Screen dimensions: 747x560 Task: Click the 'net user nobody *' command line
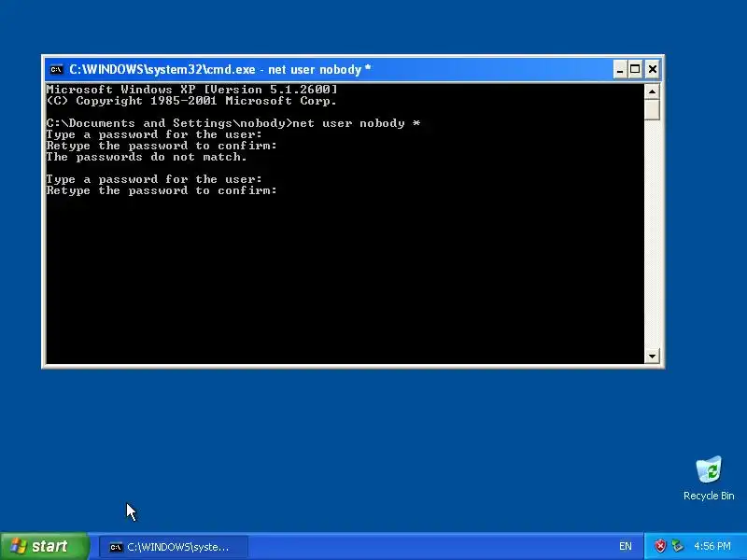pos(233,123)
